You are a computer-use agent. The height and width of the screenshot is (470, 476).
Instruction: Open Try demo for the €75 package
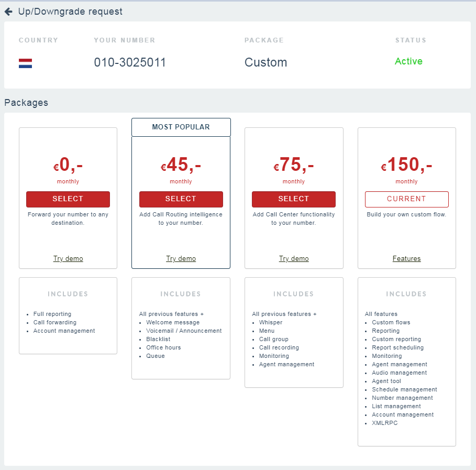(x=293, y=259)
